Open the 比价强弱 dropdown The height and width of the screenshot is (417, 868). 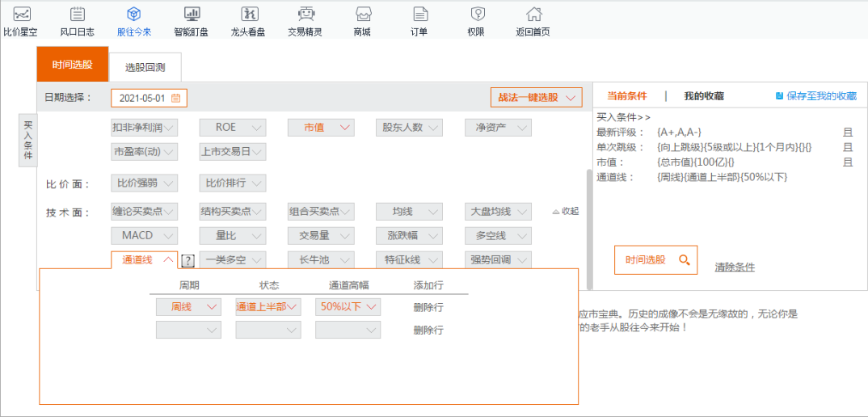coord(144,183)
